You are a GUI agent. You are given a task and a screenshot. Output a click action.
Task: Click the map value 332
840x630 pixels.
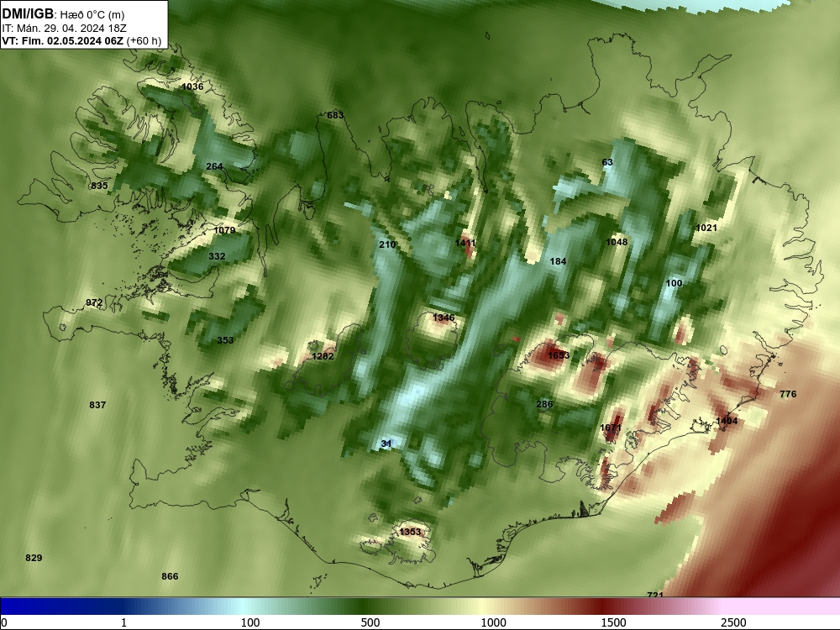pyautogui.click(x=217, y=256)
